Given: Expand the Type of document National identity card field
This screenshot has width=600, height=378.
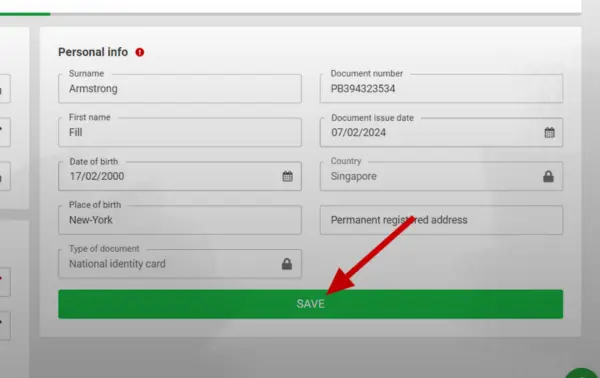Looking at the screenshot, I should (x=180, y=264).
